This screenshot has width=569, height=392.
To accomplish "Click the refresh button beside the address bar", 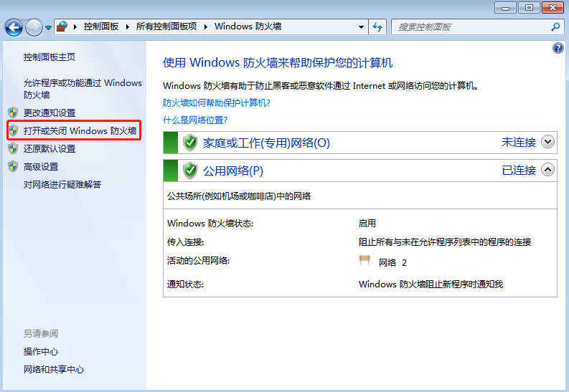I will tap(378, 27).
